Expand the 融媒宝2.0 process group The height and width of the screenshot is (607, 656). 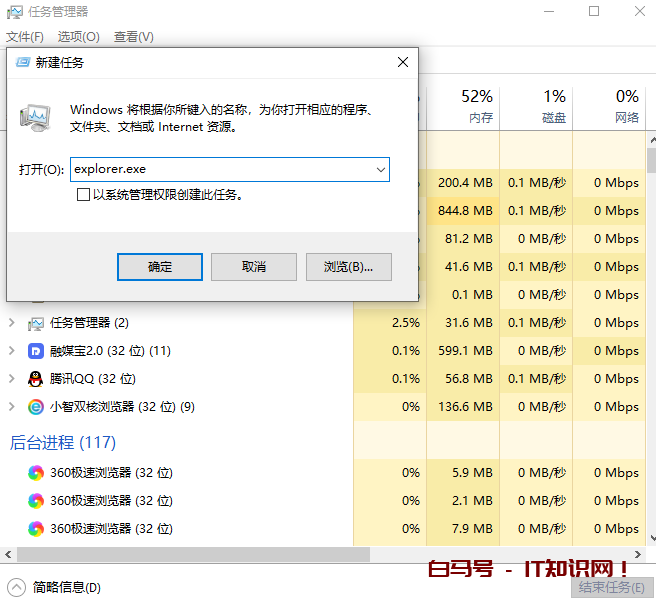[x=12, y=351]
